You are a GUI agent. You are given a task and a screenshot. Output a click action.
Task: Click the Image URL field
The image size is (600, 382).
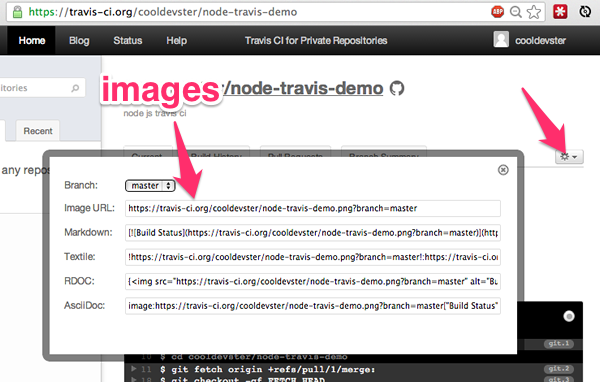tap(313, 208)
